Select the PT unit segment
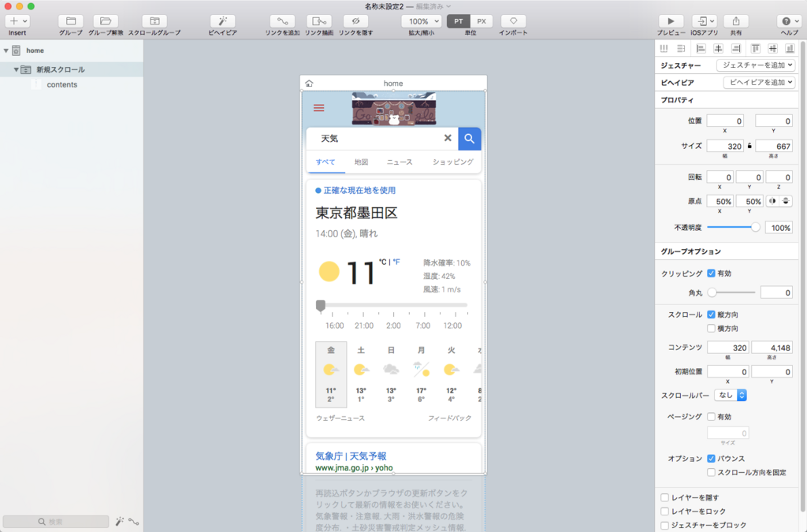Screen dimensions: 807x532 pos(458,21)
